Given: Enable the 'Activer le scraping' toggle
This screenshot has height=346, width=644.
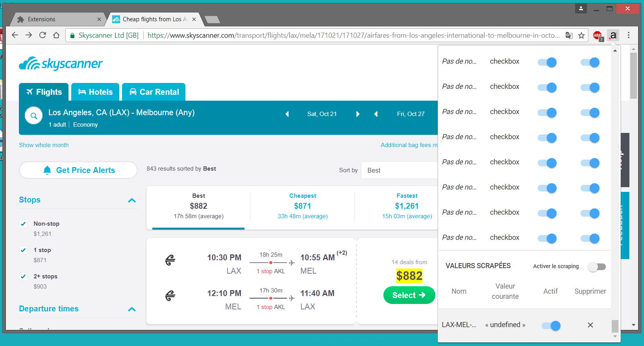Looking at the screenshot, I should coord(597,267).
